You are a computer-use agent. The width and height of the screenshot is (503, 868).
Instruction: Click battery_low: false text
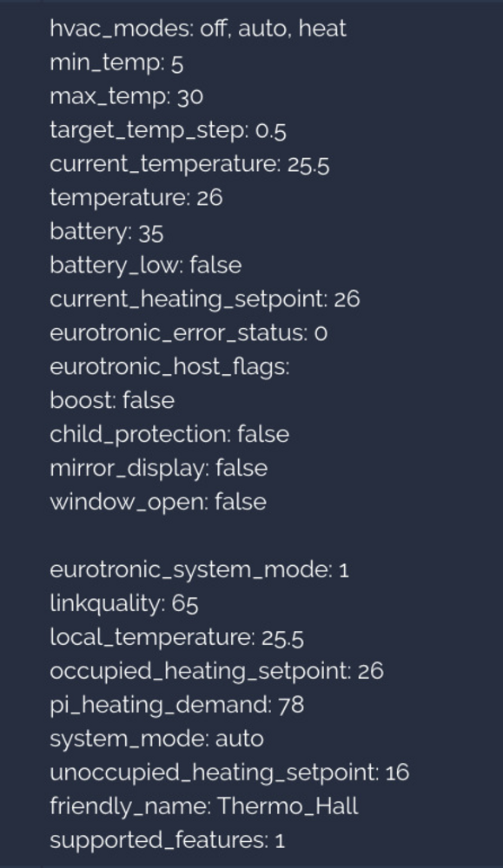point(146,265)
